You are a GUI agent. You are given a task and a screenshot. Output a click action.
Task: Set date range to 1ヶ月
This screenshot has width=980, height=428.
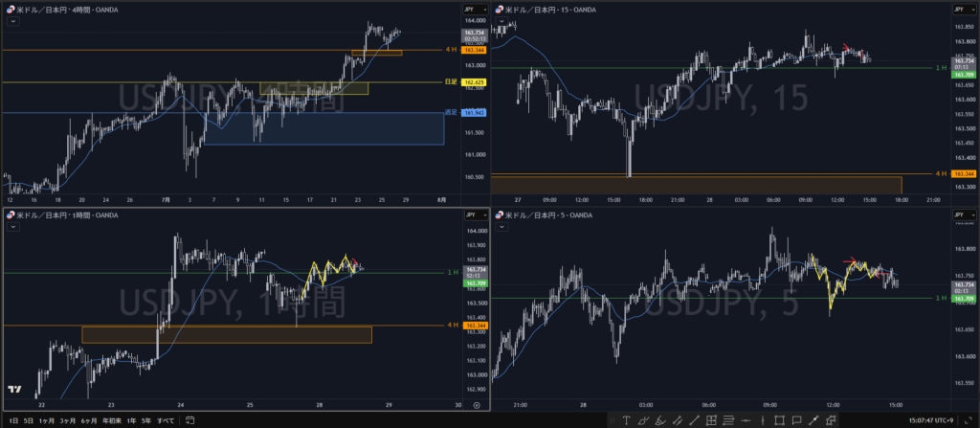click(46, 420)
